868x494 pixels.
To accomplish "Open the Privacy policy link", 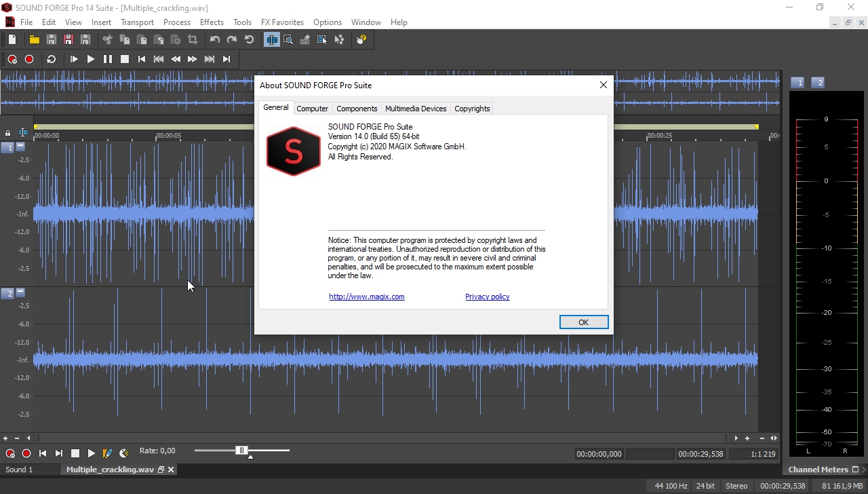I will 487,297.
